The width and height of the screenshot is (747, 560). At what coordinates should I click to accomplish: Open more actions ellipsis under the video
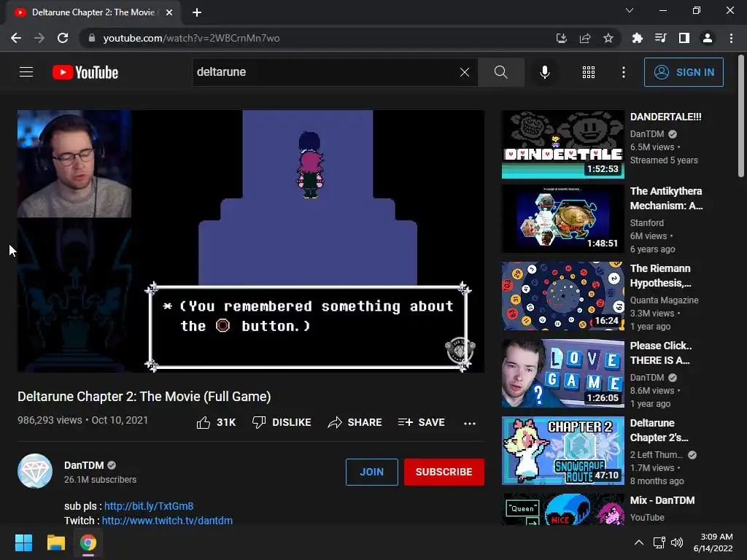click(469, 423)
